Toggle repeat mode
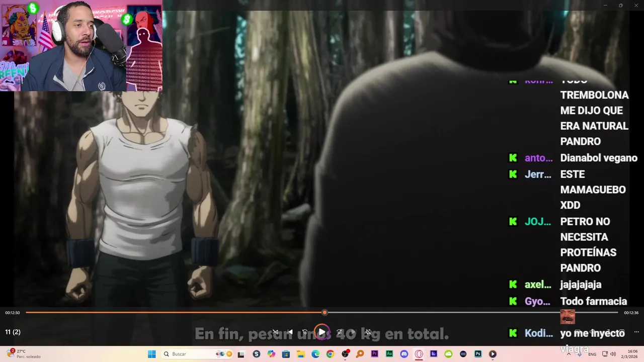The image size is (644, 362). tap(368, 332)
